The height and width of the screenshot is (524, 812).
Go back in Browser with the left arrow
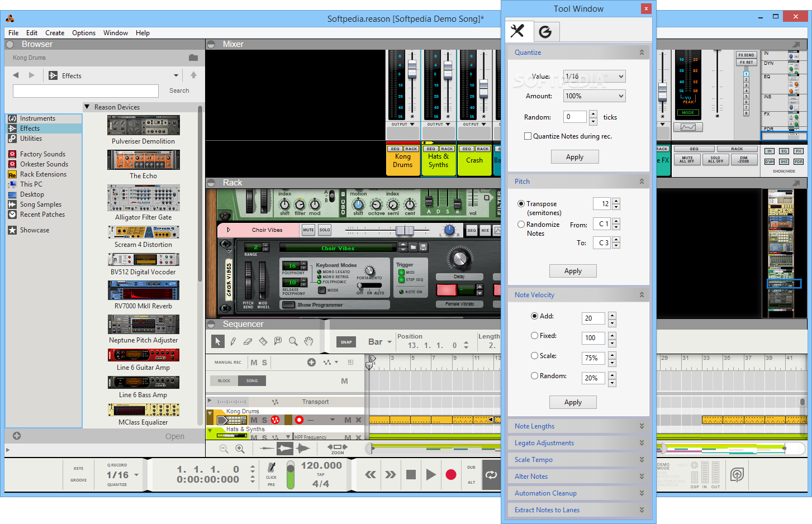point(16,75)
